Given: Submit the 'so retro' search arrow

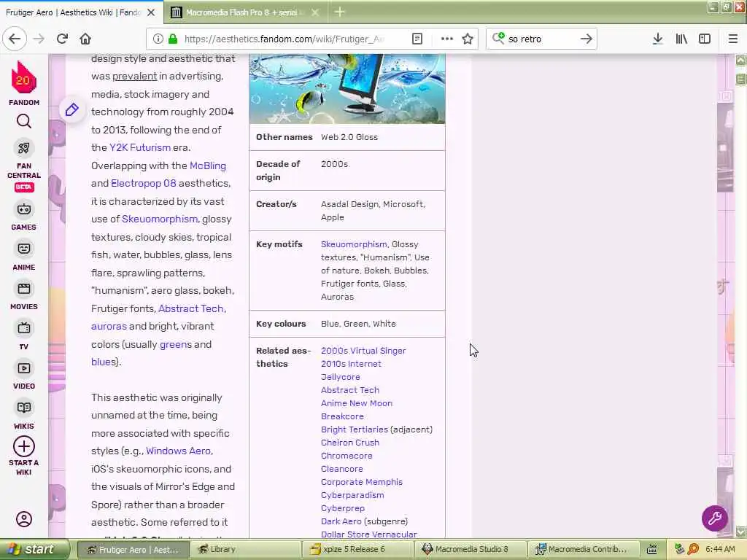Looking at the screenshot, I should pos(586,39).
